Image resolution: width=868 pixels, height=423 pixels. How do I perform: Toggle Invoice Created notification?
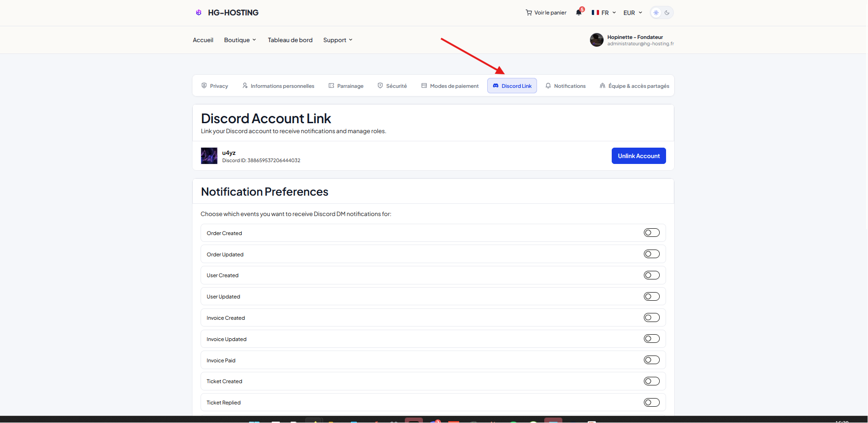[652, 317]
